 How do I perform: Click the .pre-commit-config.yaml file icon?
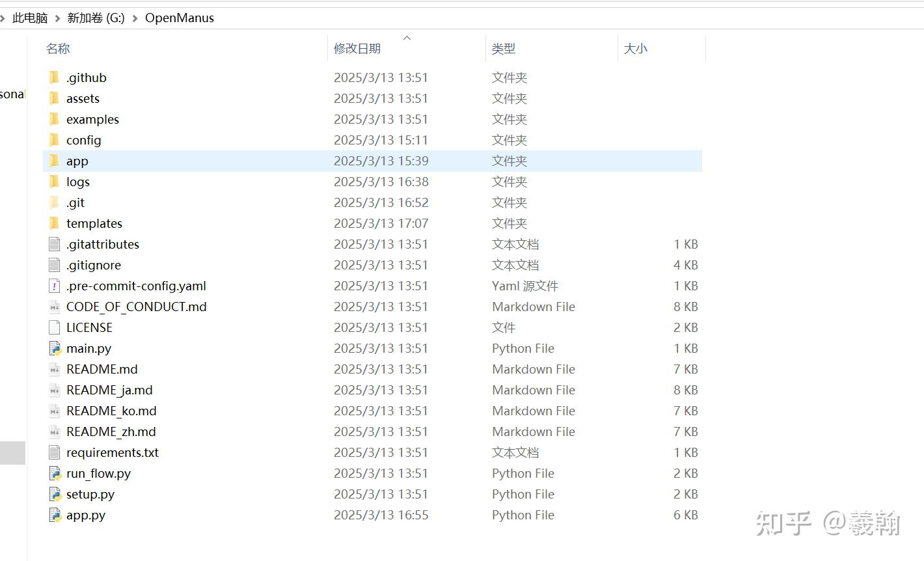pyautogui.click(x=55, y=286)
